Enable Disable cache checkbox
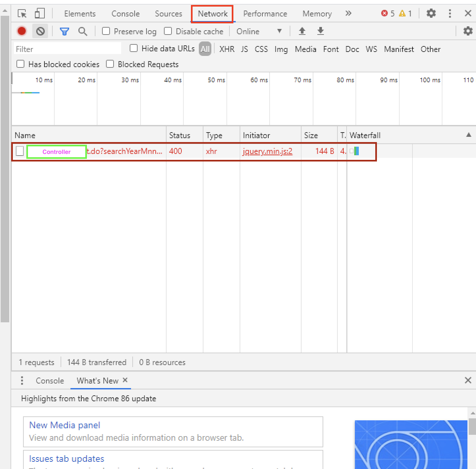 [x=168, y=31]
